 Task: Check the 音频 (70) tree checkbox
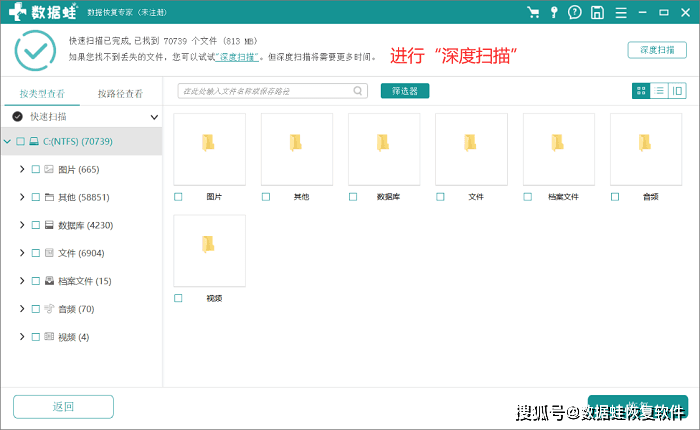click(x=36, y=309)
